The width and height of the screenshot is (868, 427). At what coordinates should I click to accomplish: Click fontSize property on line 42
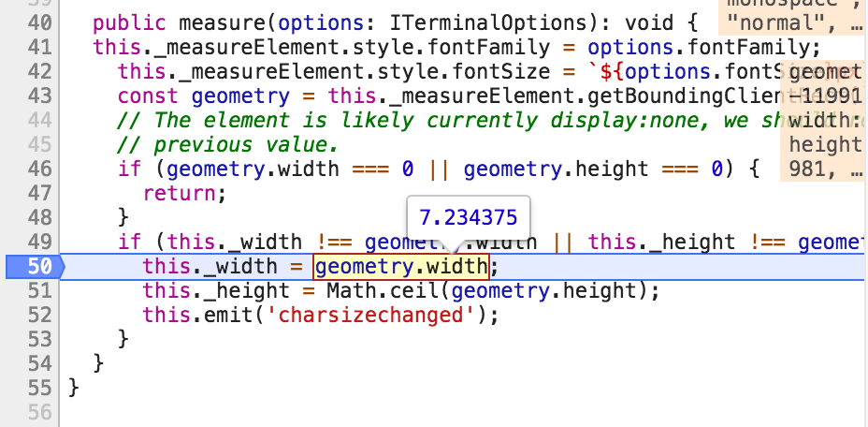pos(501,72)
